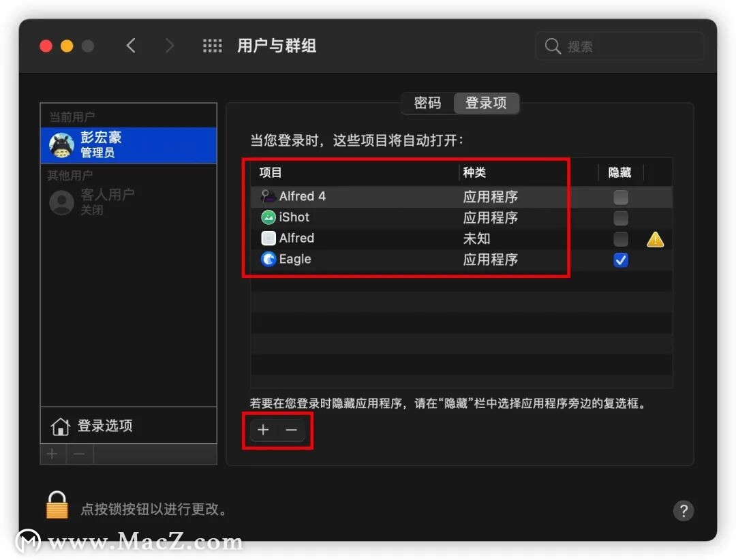The height and width of the screenshot is (560, 736).
Task: Click the warning triangle next to Alfred
Action: [x=654, y=239]
